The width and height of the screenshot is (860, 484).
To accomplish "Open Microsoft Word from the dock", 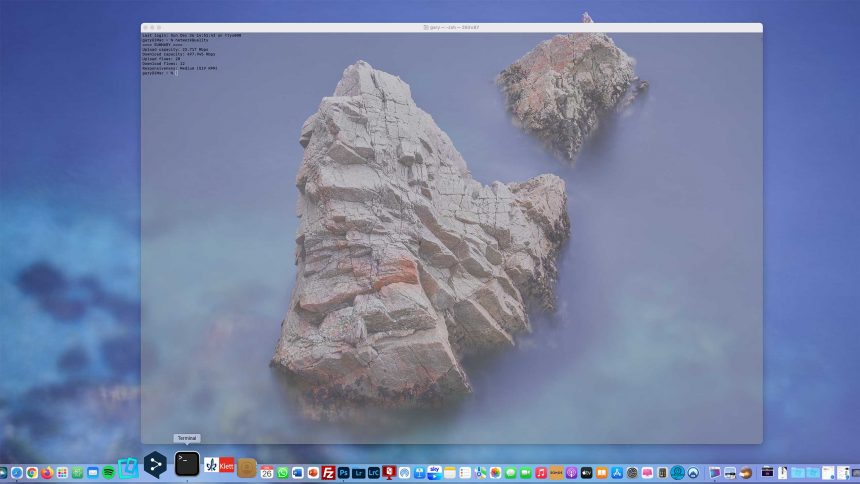I will tap(298, 472).
